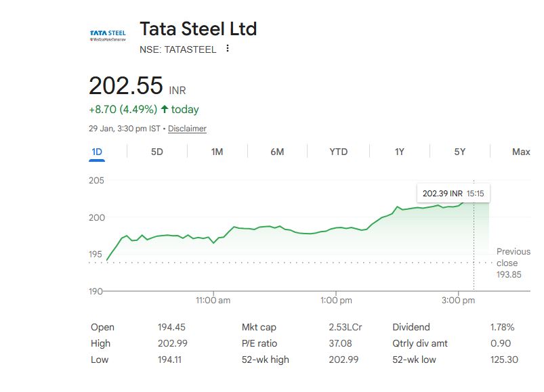Switch to the 5D tab
Screen dimensions: 544x392
pyautogui.click(x=156, y=152)
